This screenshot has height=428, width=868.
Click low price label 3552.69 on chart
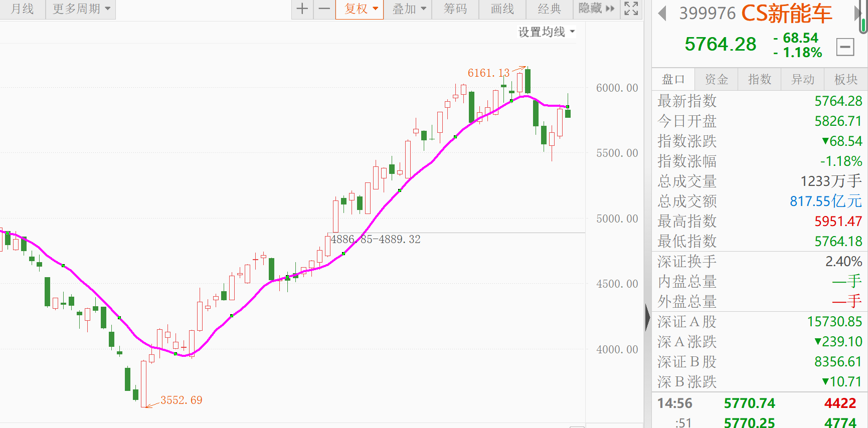point(181,400)
